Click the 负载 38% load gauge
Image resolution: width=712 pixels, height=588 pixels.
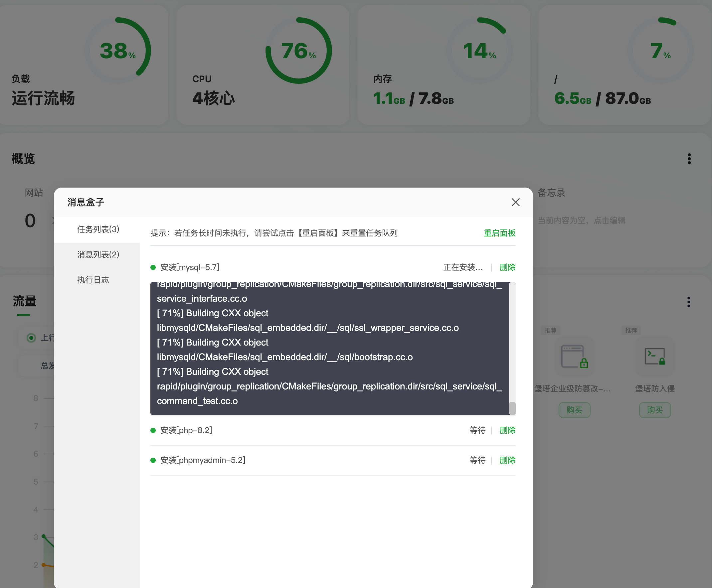tap(117, 51)
